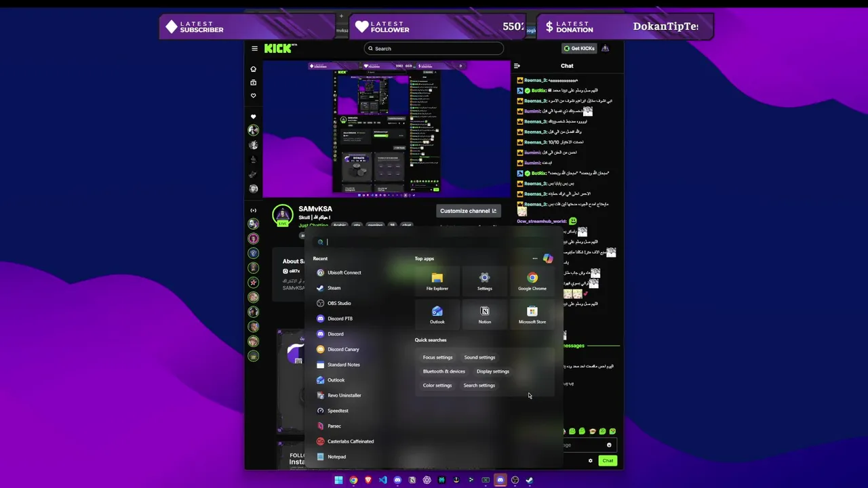Open Bluetooth & devices quick search

(444, 371)
